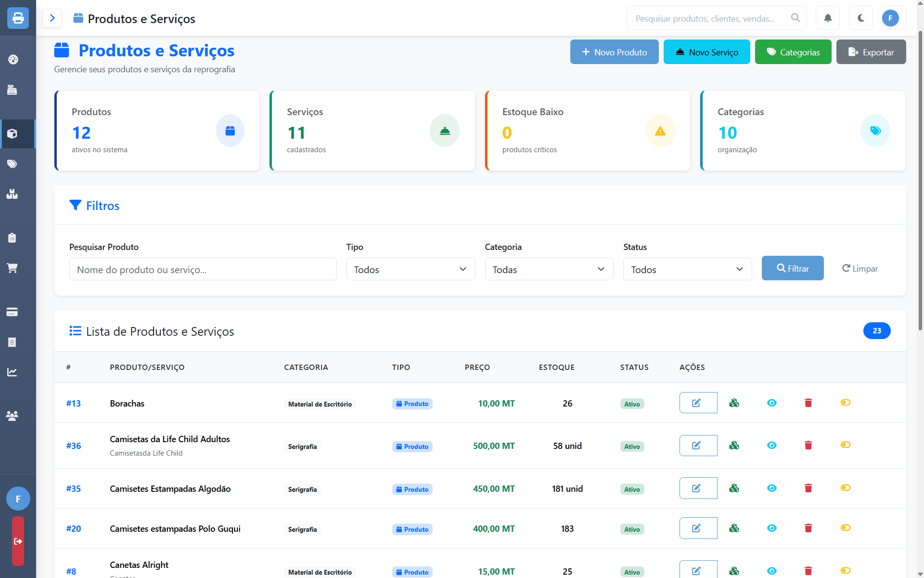The image size is (924, 578).
Task: Edit the Camisetas da Life Child Adultos row
Action: (698, 446)
